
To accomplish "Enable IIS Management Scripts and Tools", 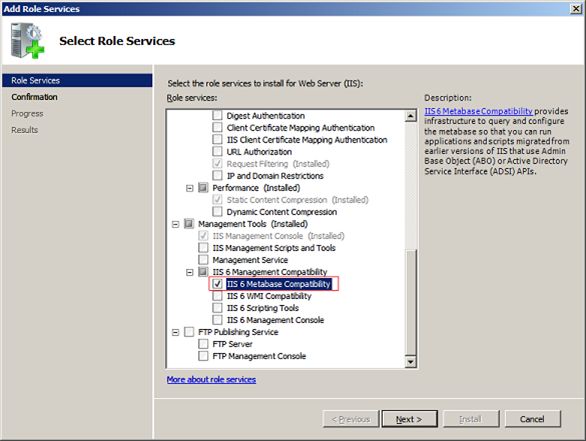I will (x=203, y=248).
